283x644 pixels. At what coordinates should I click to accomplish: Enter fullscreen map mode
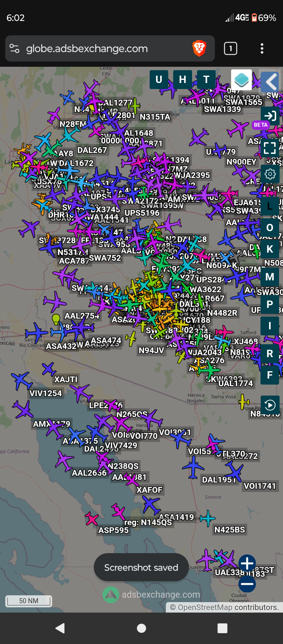coord(270,148)
